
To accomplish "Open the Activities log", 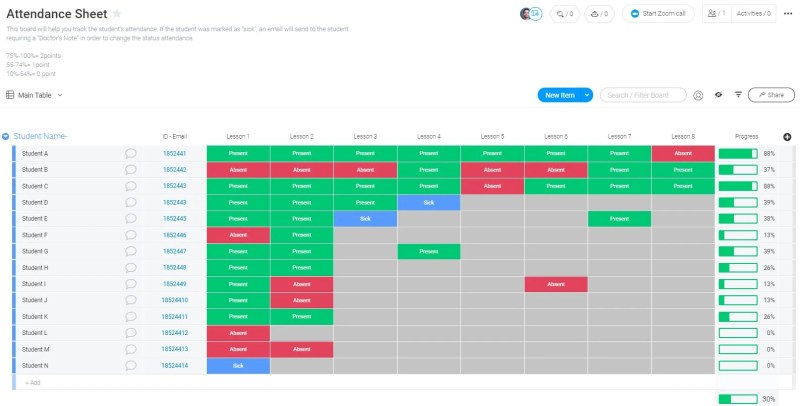I will tap(754, 14).
